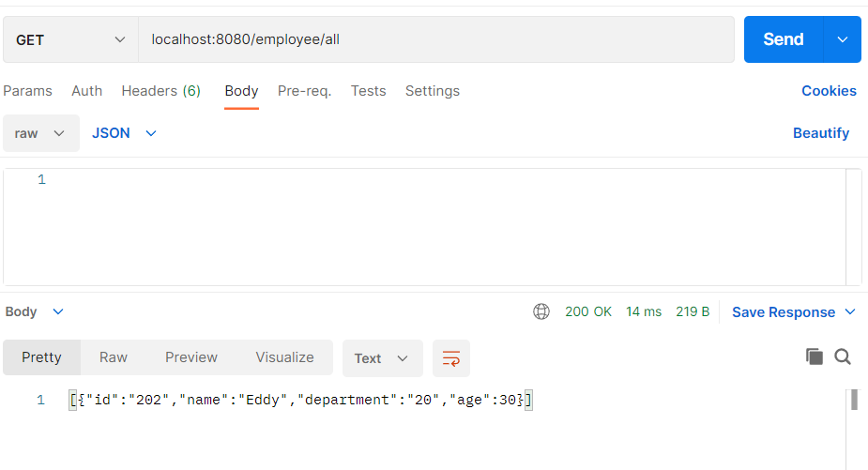Image resolution: width=868 pixels, height=470 pixels.
Task: Click the Beautify link
Action: click(821, 133)
